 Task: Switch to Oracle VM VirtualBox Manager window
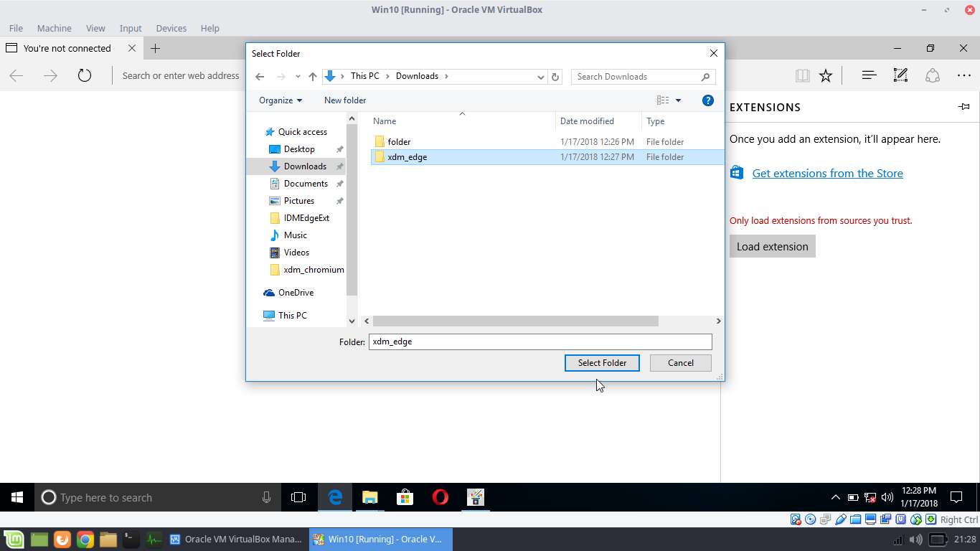tap(237, 540)
